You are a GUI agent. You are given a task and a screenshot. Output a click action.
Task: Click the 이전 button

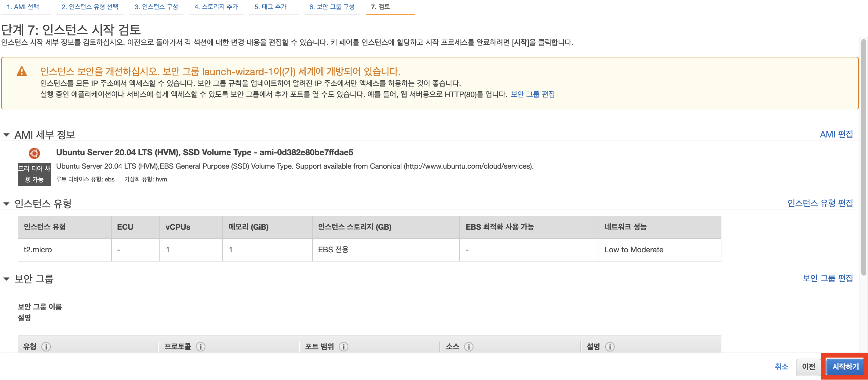pos(808,367)
